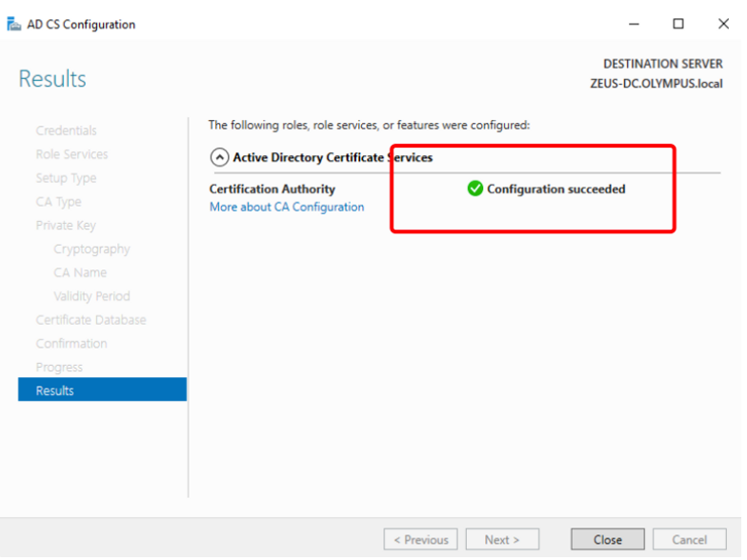
Task: Go to the Credentials step
Action: (x=66, y=130)
